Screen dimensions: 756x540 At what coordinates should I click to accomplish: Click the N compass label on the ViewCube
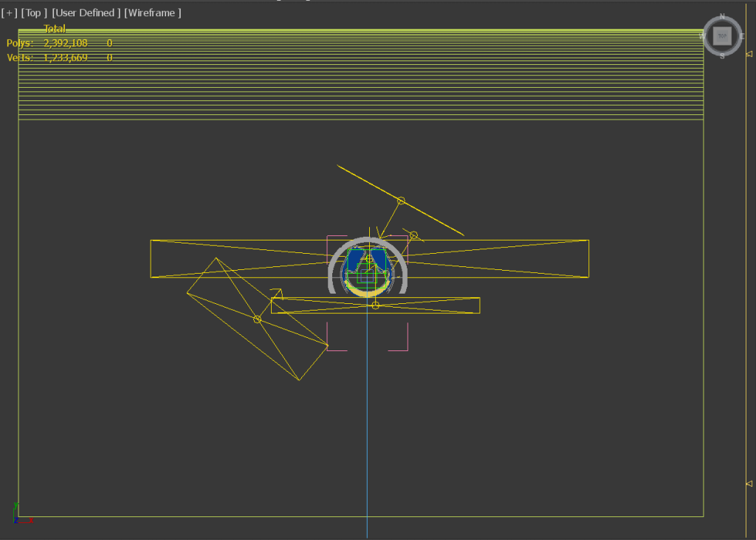tap(722, 17)
